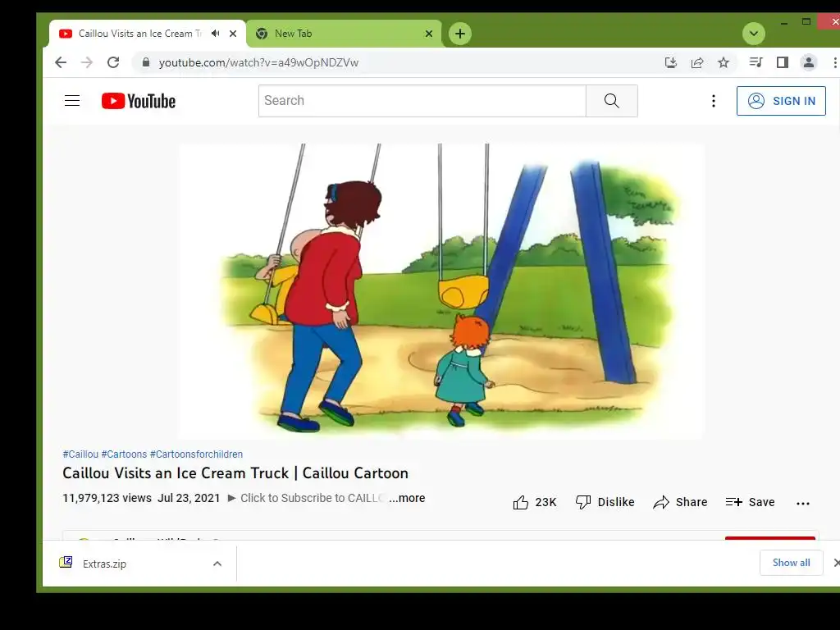Close the downloads bar
This screenshot has width=840, height=630.
pyautogui.click(x=836, y=563)
